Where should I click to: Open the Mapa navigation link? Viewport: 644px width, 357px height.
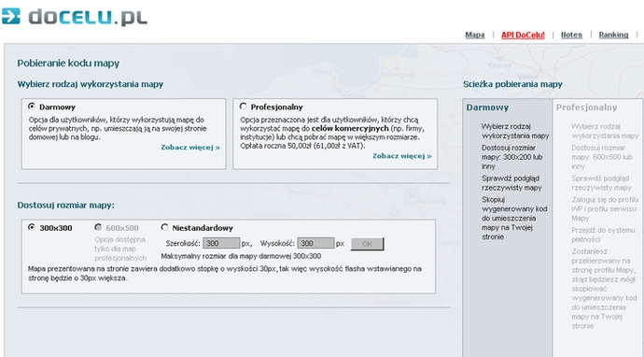(475, 35)
